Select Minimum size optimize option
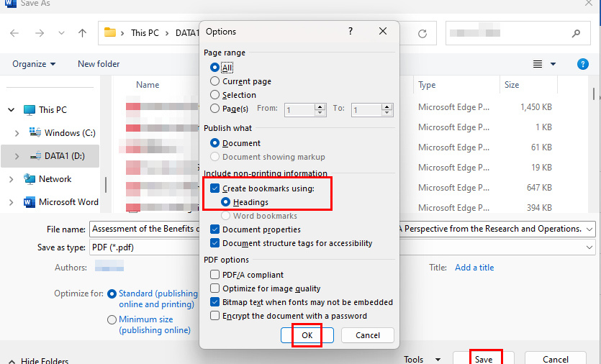Screen dimensions: 601x364 (112, 319)
